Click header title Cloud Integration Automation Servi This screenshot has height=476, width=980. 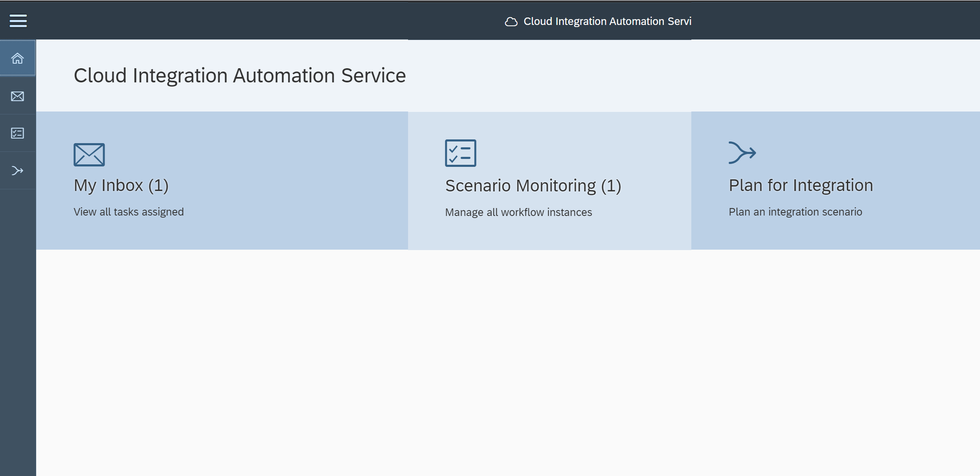pyautogui.click(x=607, y=21)
